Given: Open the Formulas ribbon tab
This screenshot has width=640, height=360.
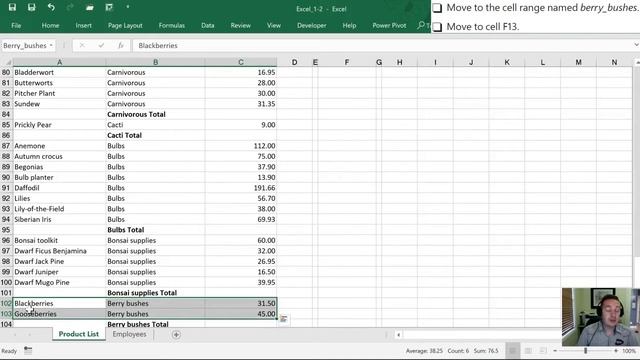Looking at the screenshot, I should [x=171, y=25].
